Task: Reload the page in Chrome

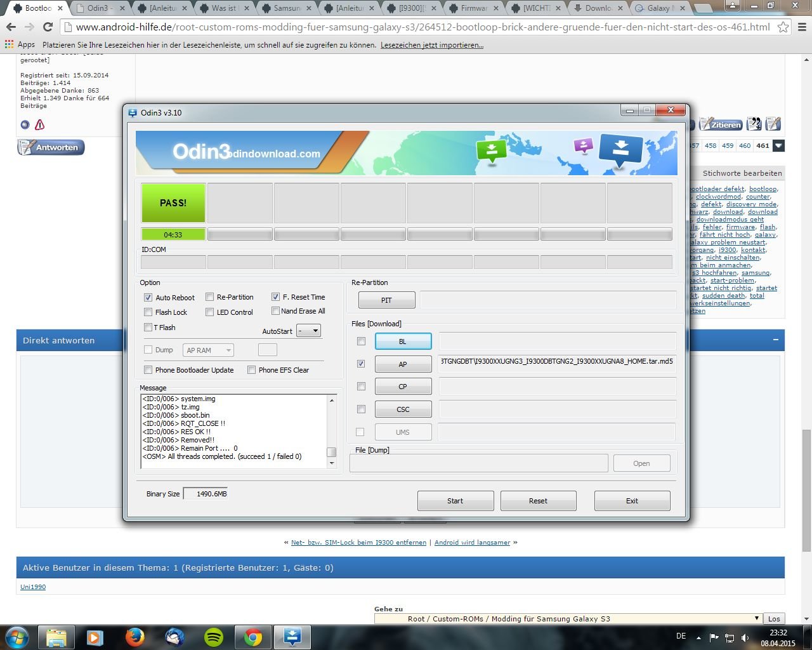Action: (48, 27)
